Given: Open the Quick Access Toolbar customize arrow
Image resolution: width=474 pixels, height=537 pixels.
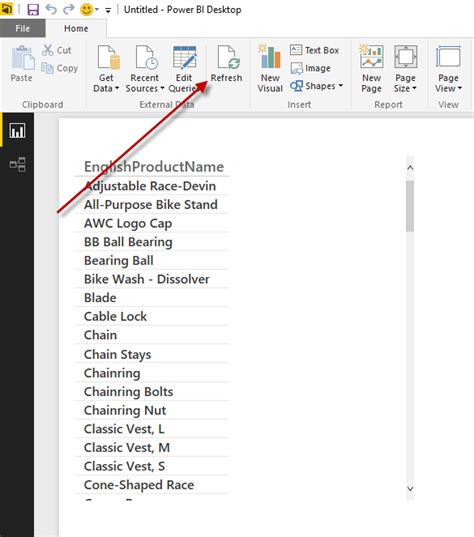Looking at the screenshot, I should click(108, 11).
